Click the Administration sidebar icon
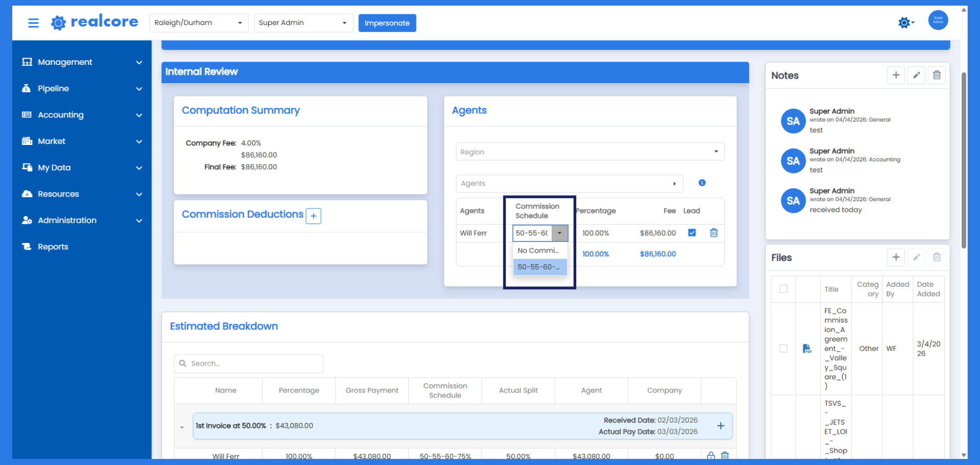 pyautogui.click(x=27, y=220)
